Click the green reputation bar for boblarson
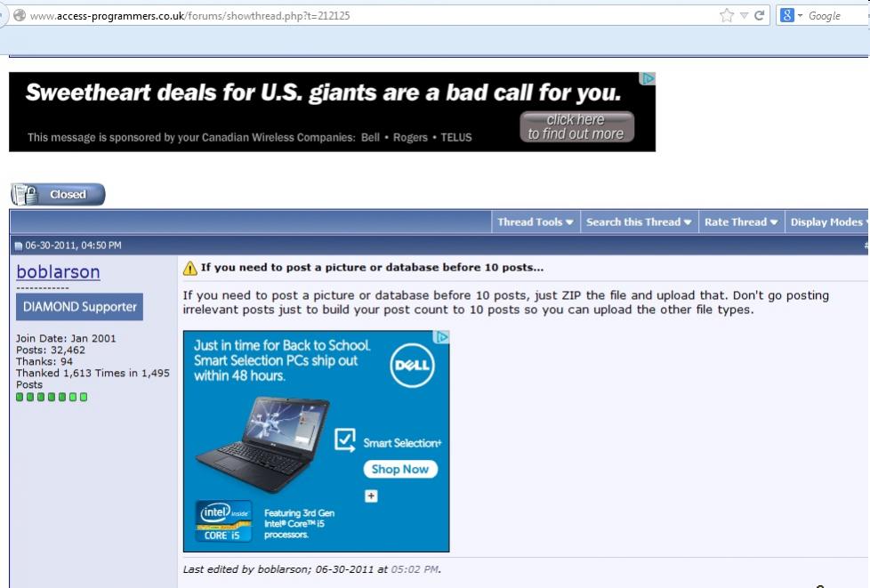 [52, 397]
